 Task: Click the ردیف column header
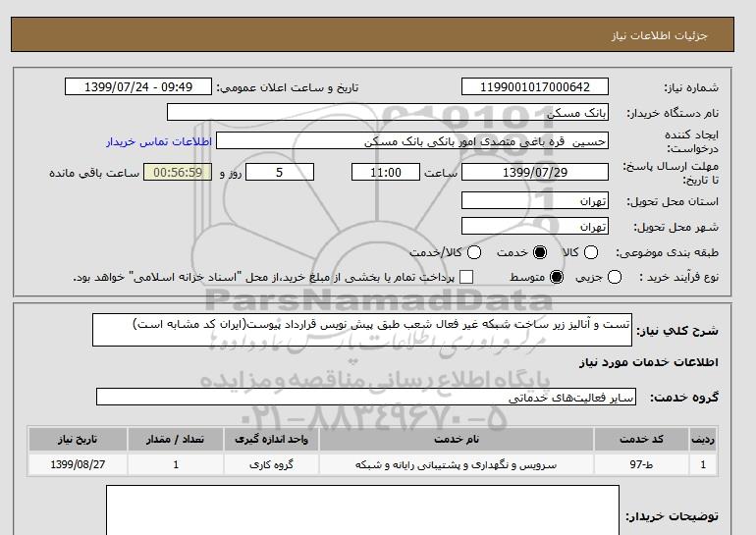tap(703, 439)
